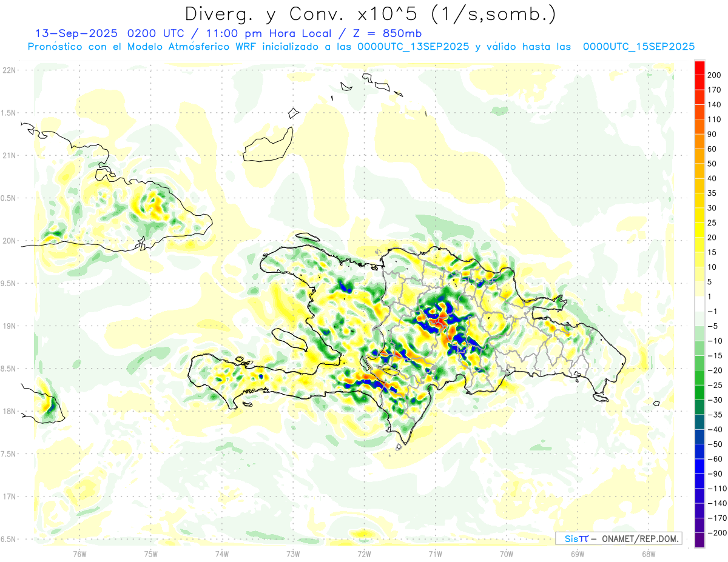Click the 22N latitude axis label
Screen dimensions: 728x562
[9, 70]
